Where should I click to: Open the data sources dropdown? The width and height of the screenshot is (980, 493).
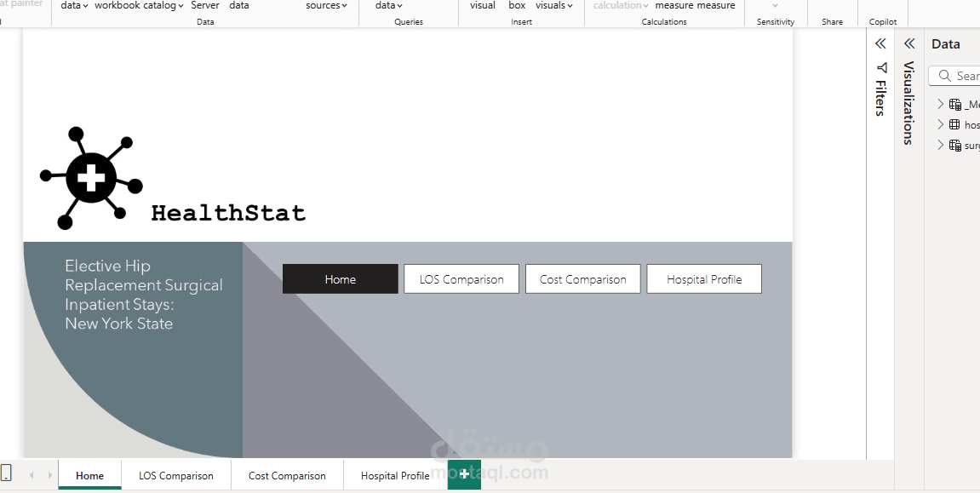point(326,5)
